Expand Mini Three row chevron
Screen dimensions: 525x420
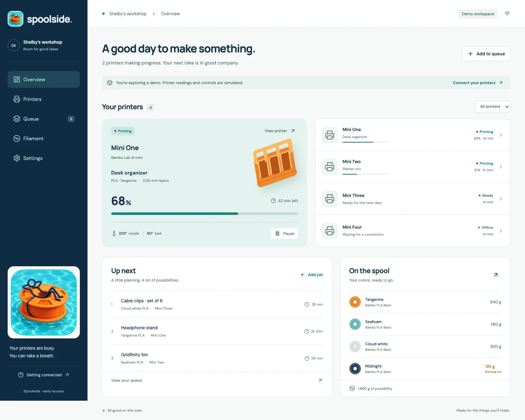point(501,199)
